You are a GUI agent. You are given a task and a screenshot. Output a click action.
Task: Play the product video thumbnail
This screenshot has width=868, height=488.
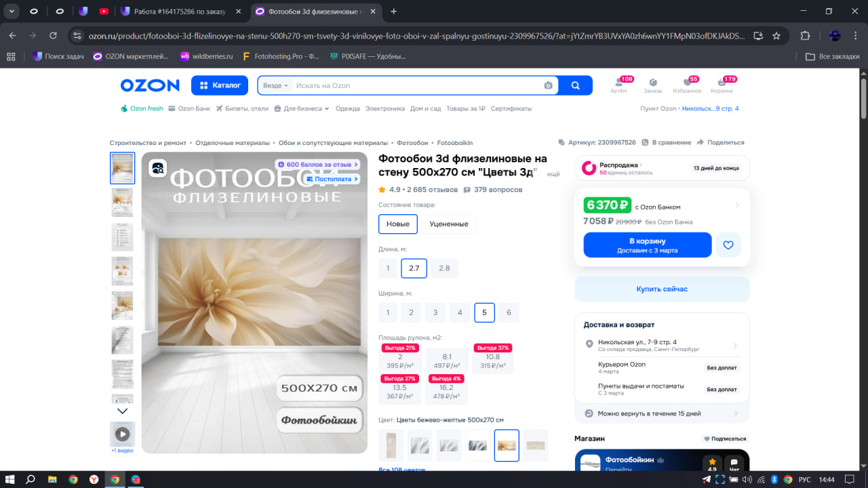click(122, 434)
